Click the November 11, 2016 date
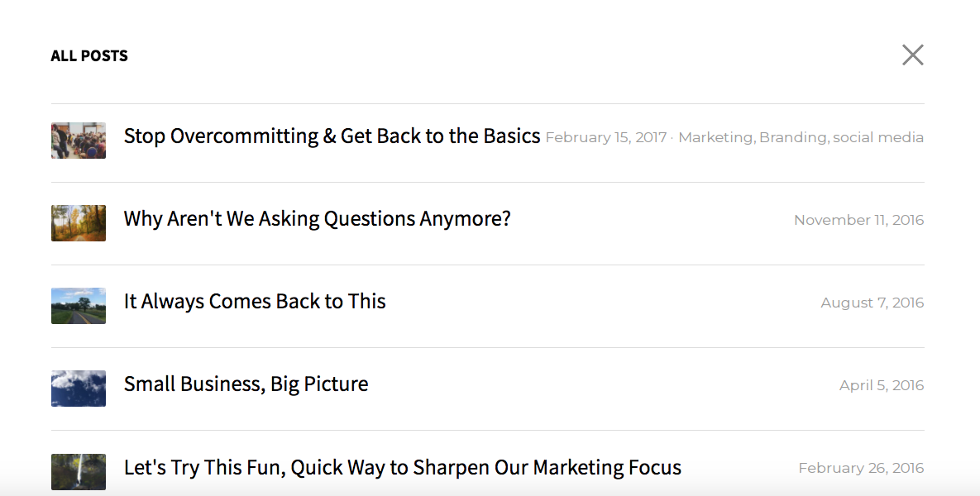 pyautogui.click(x=858, y=220)
